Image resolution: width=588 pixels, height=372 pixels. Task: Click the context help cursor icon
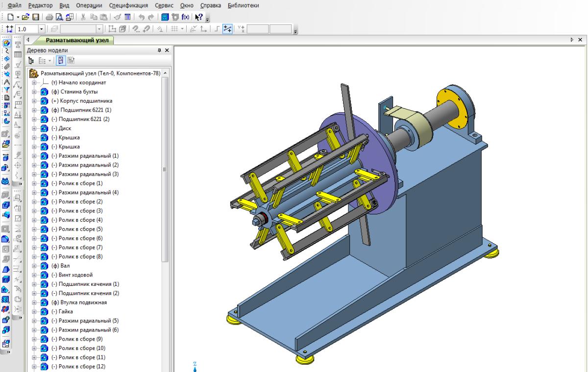tap(199, 17)
